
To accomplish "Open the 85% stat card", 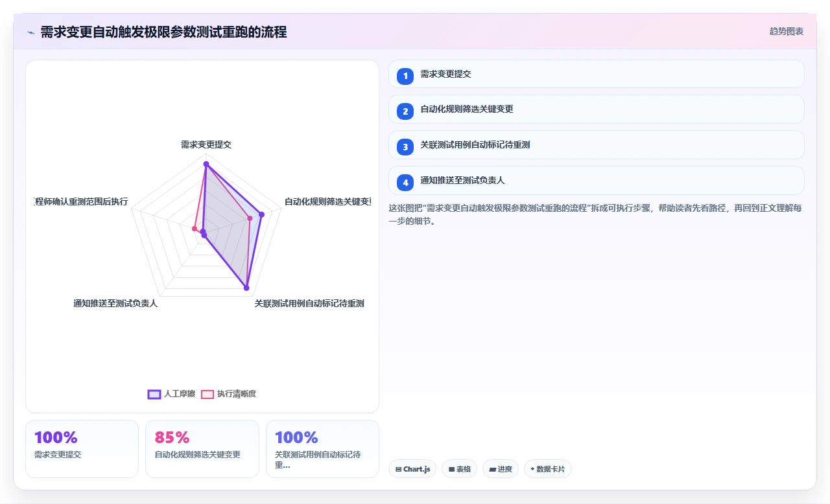I will click(x=202, y=449).
